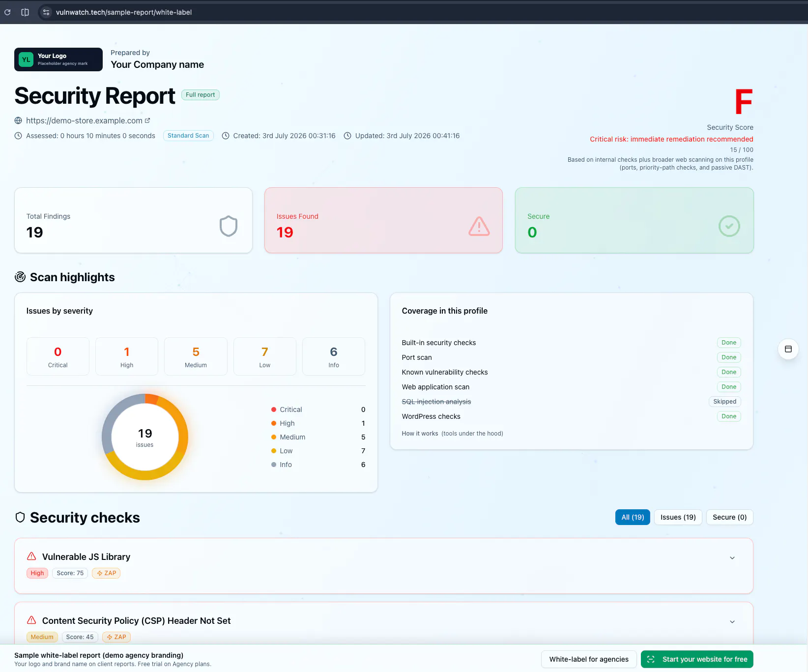Reload the page with the refresh icon
Image resolution: width=808 pixels, height=672 pixels.
(7, 12)
